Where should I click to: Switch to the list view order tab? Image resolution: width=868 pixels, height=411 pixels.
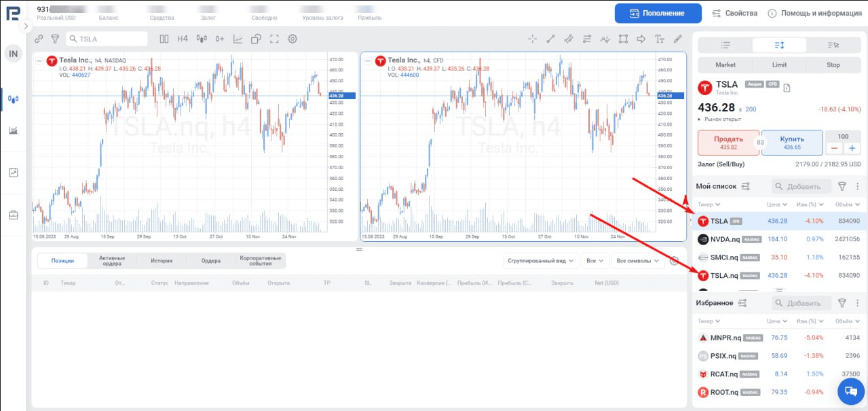725,45
